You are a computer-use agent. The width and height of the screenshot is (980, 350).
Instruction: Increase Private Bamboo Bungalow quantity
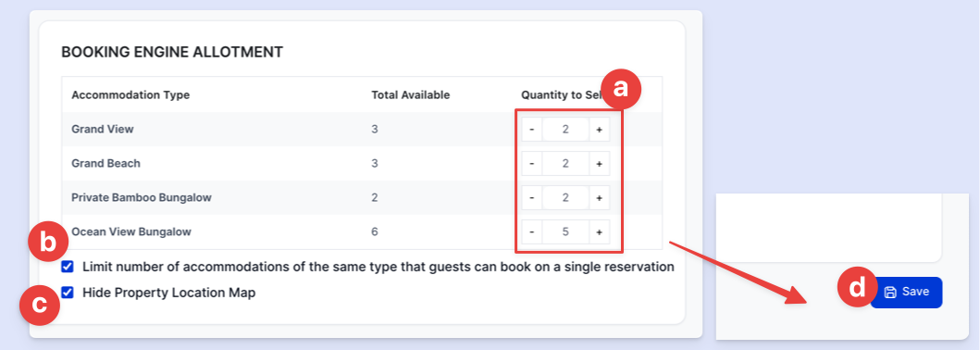click(x=599, y=197)
